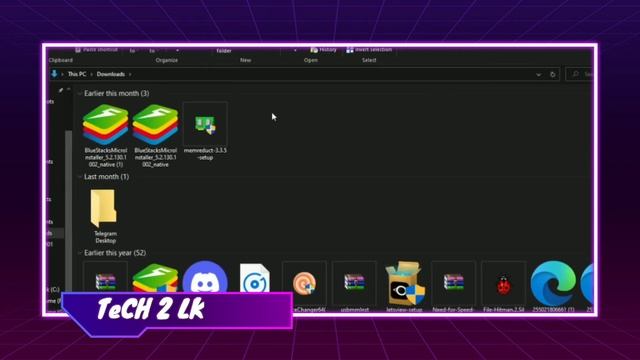Click the search box in Explorer

(580, 74)
